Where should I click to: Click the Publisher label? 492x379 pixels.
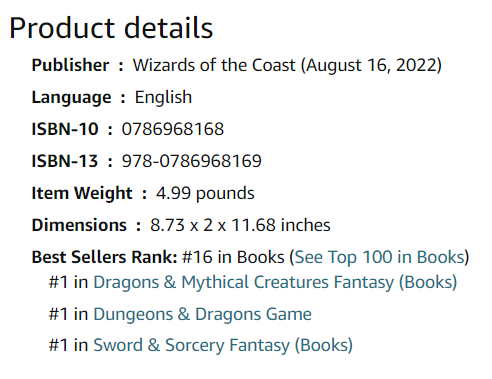(x=70, y=65)
